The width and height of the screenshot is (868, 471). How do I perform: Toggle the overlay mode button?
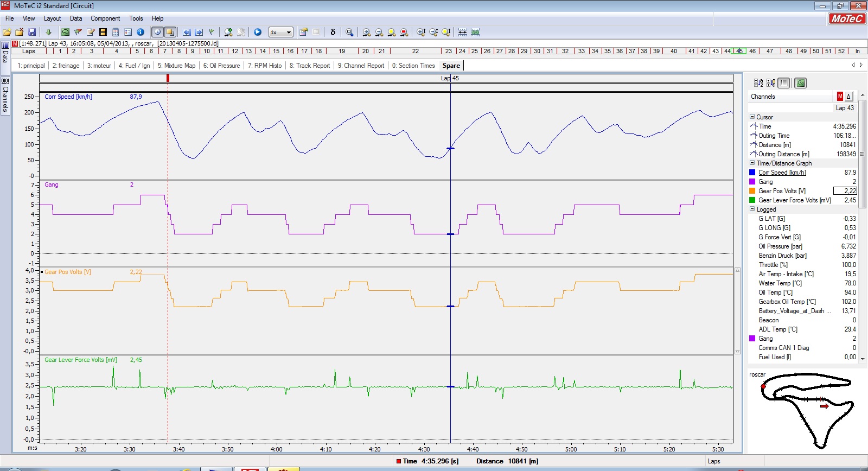[170, 32]
